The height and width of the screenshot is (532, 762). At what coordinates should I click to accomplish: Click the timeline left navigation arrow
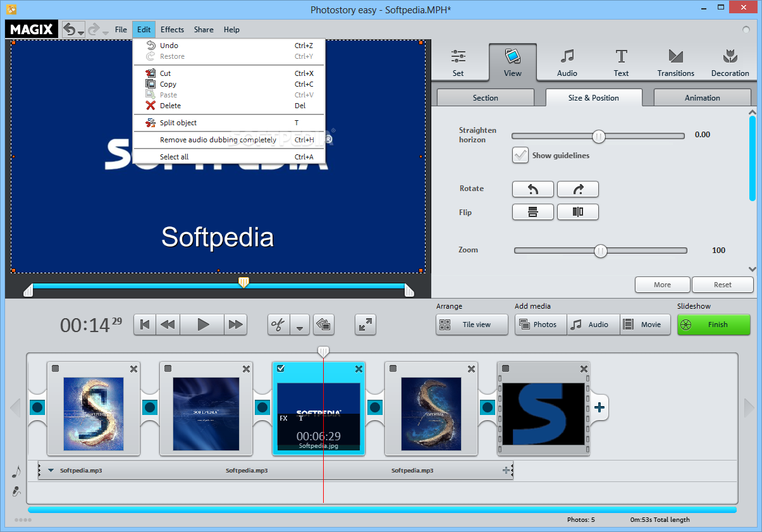pos(15,407)
